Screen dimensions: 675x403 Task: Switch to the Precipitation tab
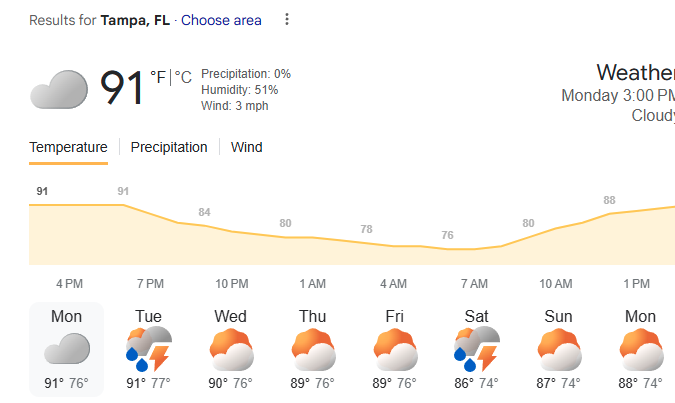pos(169,147)
